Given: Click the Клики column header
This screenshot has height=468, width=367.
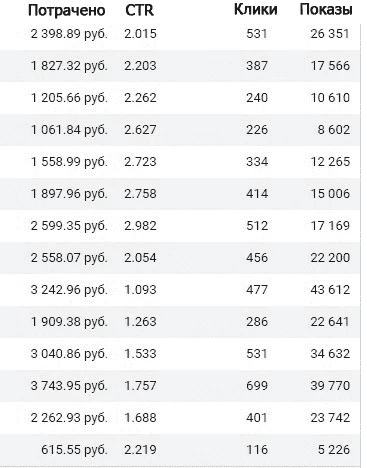Looking at the screenshot, I should pyautogui.click(x=256, y=9).
